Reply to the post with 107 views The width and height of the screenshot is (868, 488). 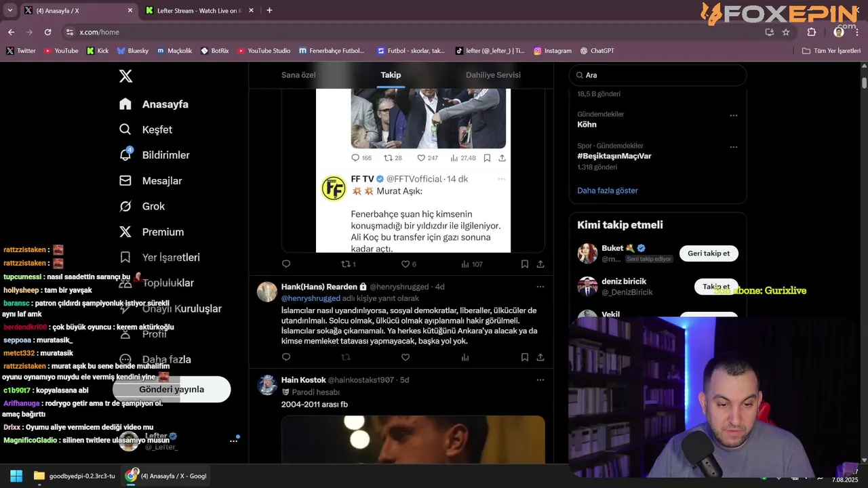286,264
